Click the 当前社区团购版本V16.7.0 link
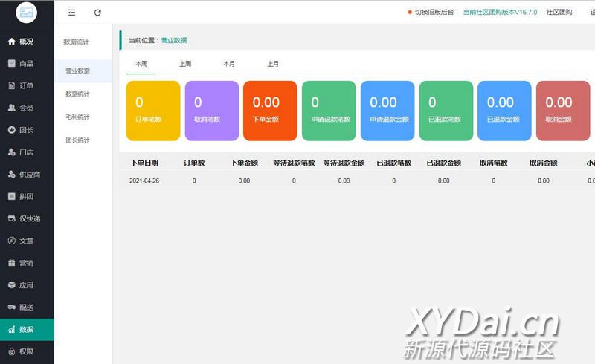Screen dimensions: 595x364 tap(500, 12)
